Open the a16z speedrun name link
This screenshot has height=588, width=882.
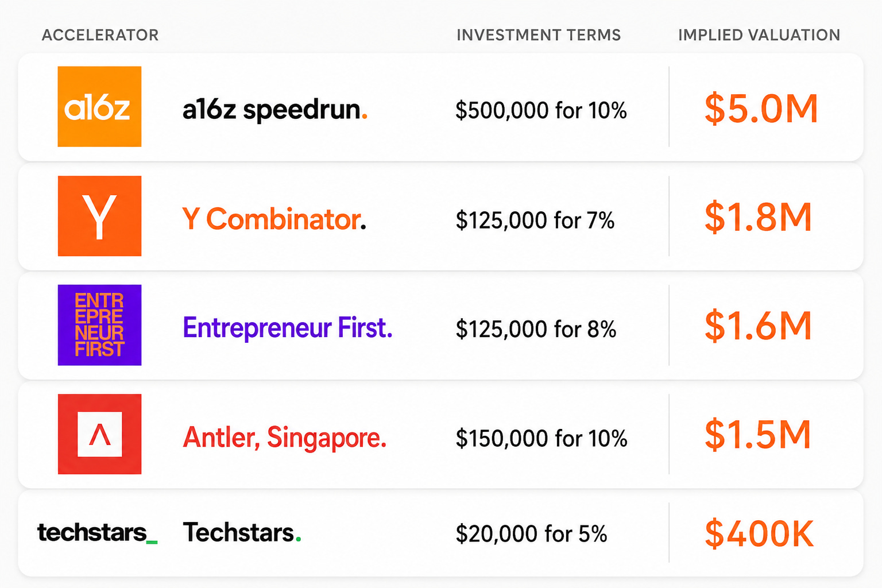(x=275, y=110)
